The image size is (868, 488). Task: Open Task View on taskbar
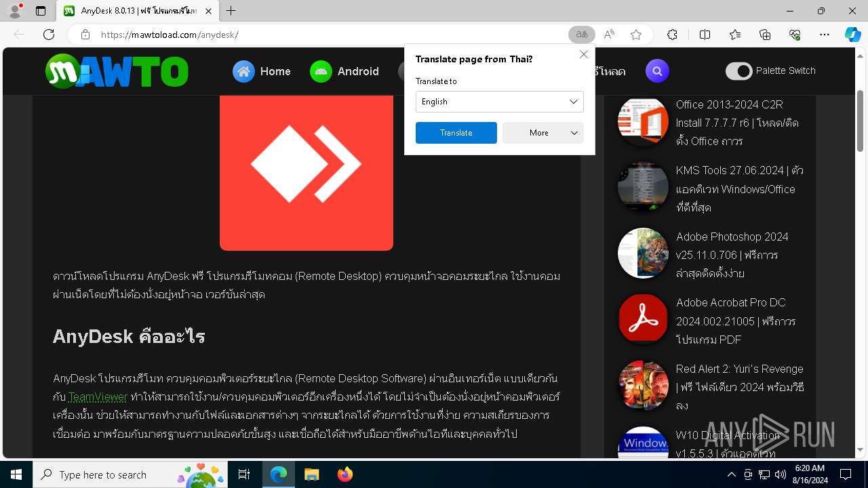click(244, 474)
